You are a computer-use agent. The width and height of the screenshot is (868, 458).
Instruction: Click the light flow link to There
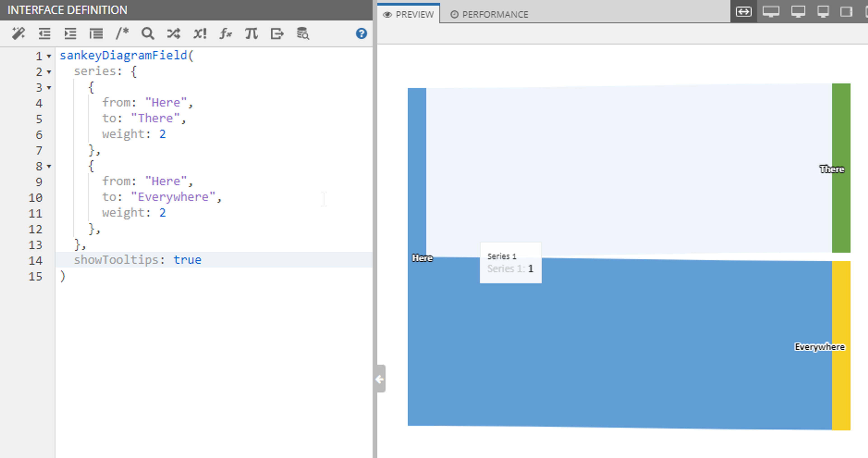pos(629,170)
